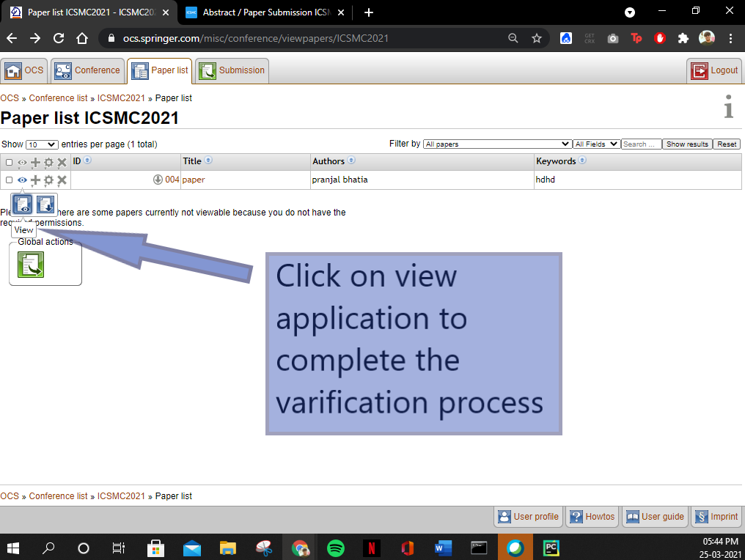
Task: Click the View paper icon in popup
Action: click(23, 205)
